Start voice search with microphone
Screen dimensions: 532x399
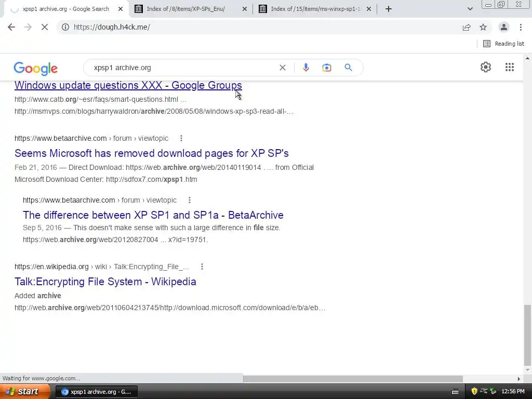click(x=305, y=68)
